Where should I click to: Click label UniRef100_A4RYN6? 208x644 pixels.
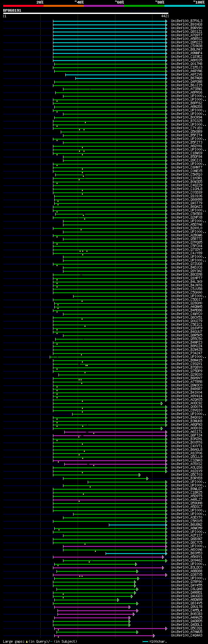pos(187,71)
